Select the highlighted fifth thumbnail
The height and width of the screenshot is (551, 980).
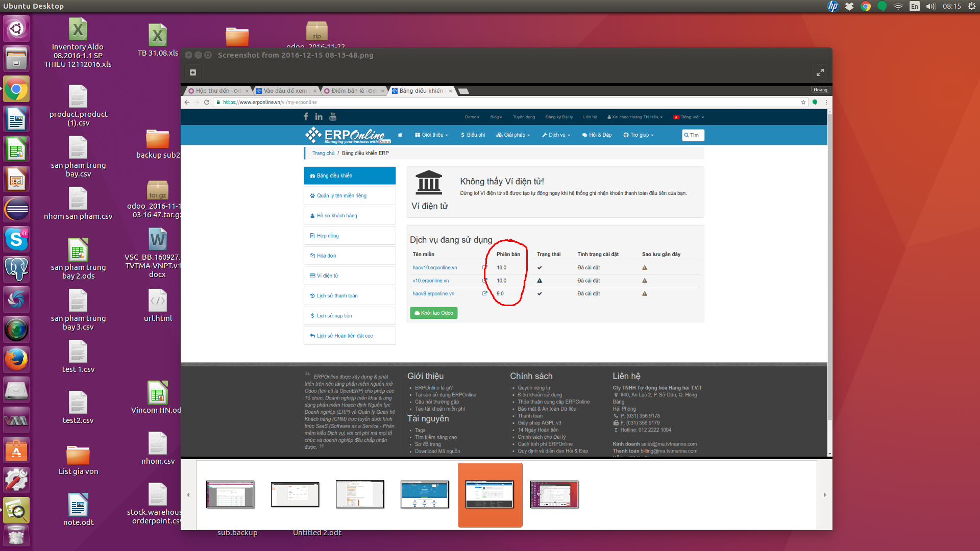point(489,494)
